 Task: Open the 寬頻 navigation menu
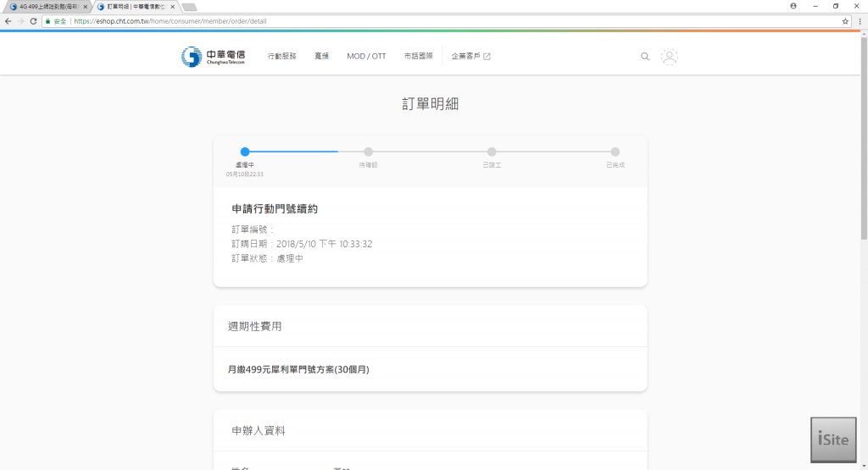click(321, 57)
